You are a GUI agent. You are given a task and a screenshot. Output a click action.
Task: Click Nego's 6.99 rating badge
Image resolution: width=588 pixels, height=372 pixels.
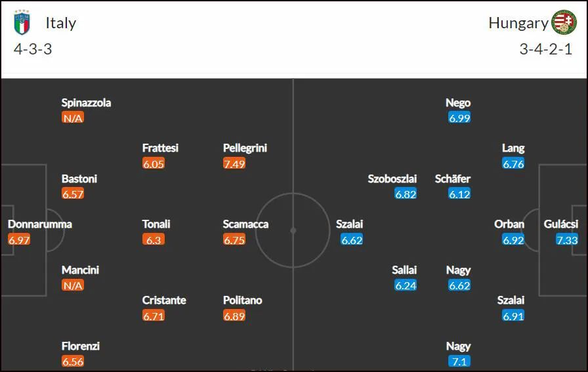coord(459,117)
